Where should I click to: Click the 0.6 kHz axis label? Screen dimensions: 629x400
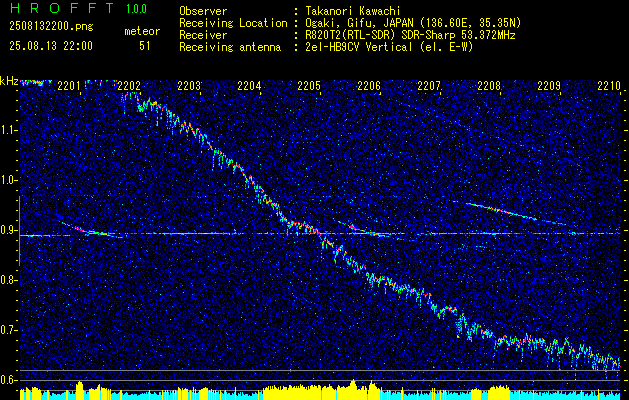point(8,380)
